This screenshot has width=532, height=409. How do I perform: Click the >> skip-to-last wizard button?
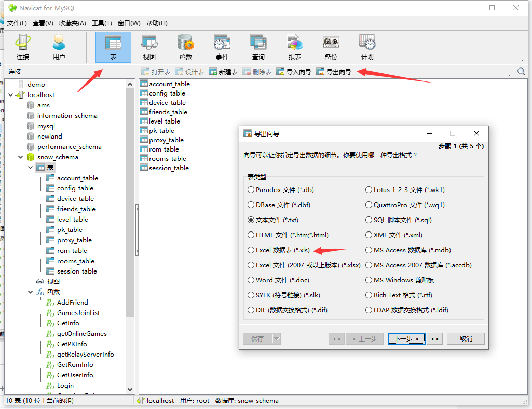click(434, 338)
